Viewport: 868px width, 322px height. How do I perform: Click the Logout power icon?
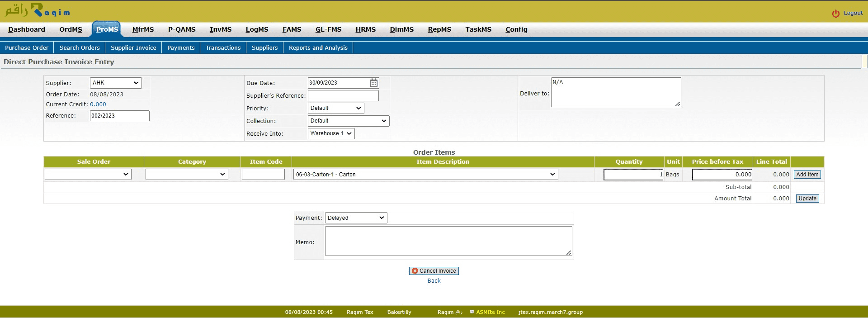835,14
